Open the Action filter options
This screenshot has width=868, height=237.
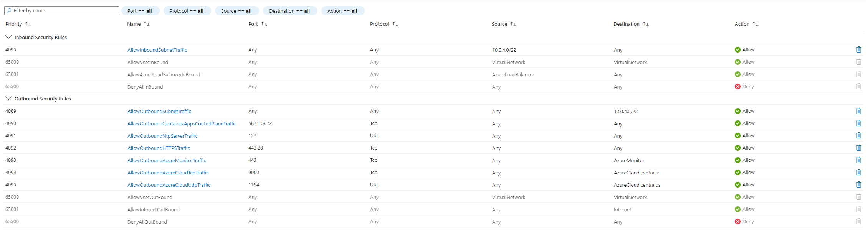coord(342,10)
